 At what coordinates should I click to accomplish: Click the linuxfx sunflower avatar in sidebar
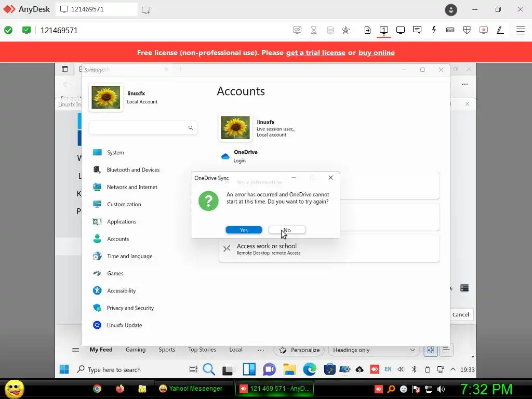pos(106,97)
